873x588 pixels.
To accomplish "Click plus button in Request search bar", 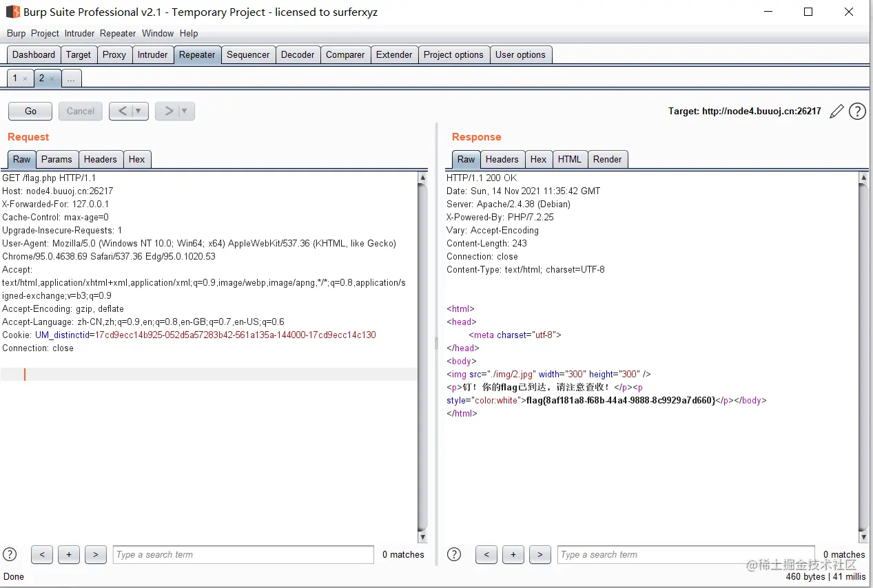I will pos(69,554).
